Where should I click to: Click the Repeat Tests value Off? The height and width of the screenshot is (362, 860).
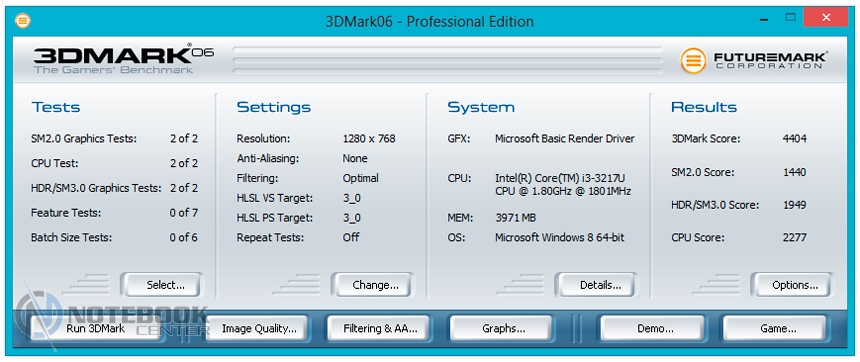[351, 237]
